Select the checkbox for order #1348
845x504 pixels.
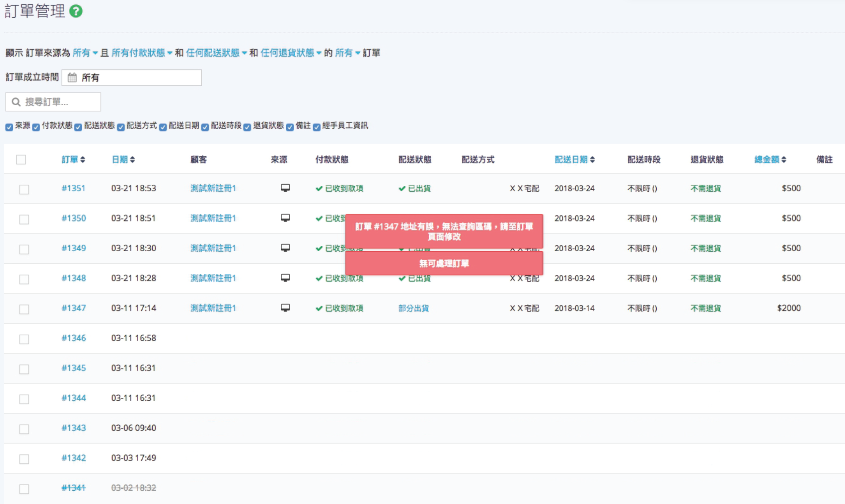(24, 279)
